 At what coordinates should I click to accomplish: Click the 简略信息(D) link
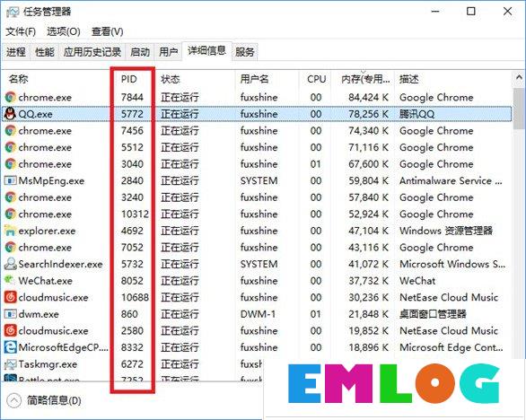54,400
